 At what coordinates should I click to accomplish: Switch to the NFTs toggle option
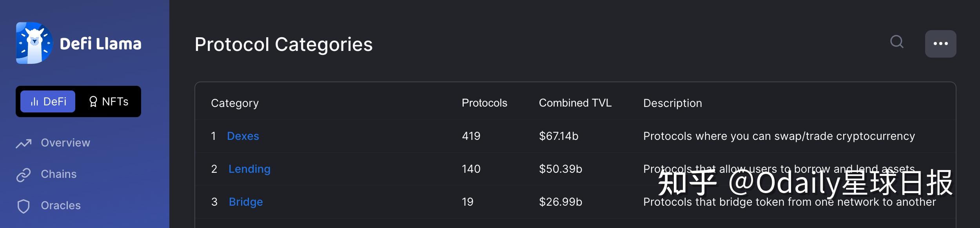pos(109,102)
